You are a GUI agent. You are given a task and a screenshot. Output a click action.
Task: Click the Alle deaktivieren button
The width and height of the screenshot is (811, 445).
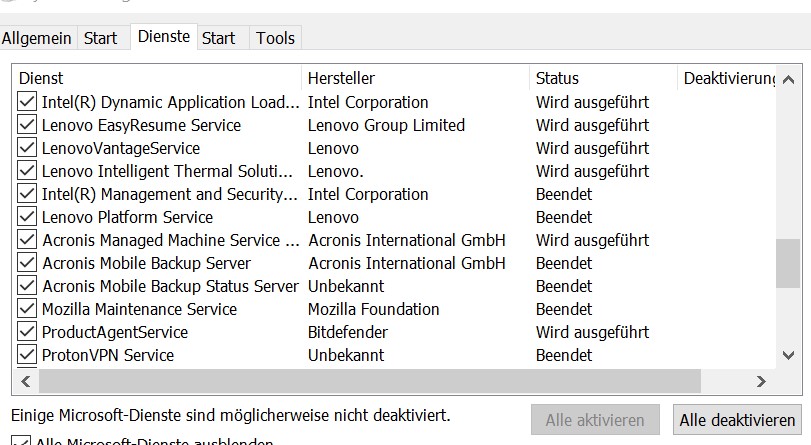click(x=737, y=420)
